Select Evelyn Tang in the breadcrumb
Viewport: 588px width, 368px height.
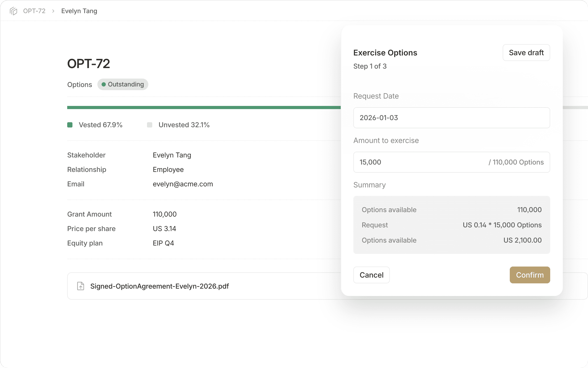(x=79, y=11)
